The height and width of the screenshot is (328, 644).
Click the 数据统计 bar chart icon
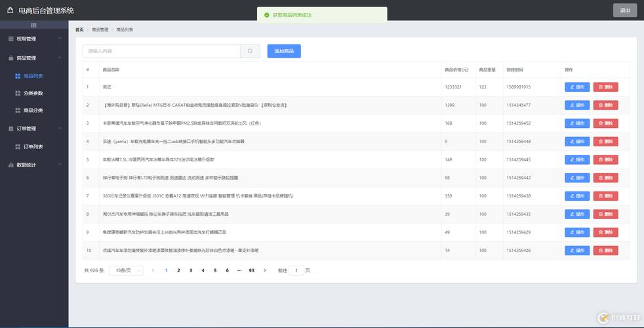(10, 165)
